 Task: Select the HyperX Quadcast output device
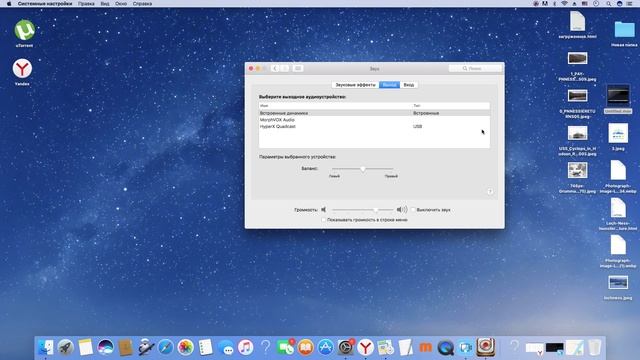click(374, 126)
